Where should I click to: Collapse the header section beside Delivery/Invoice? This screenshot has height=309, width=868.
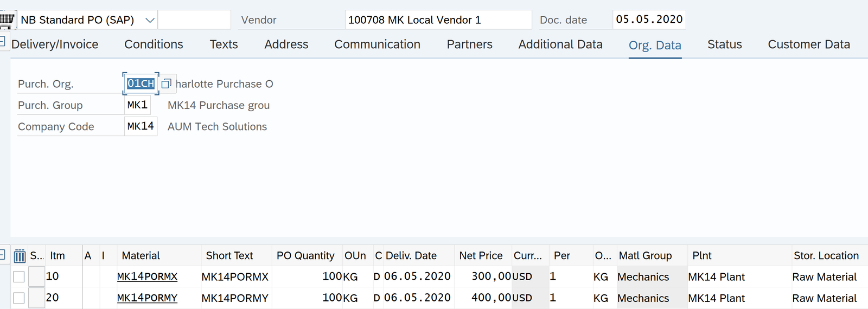coord(3,41)
